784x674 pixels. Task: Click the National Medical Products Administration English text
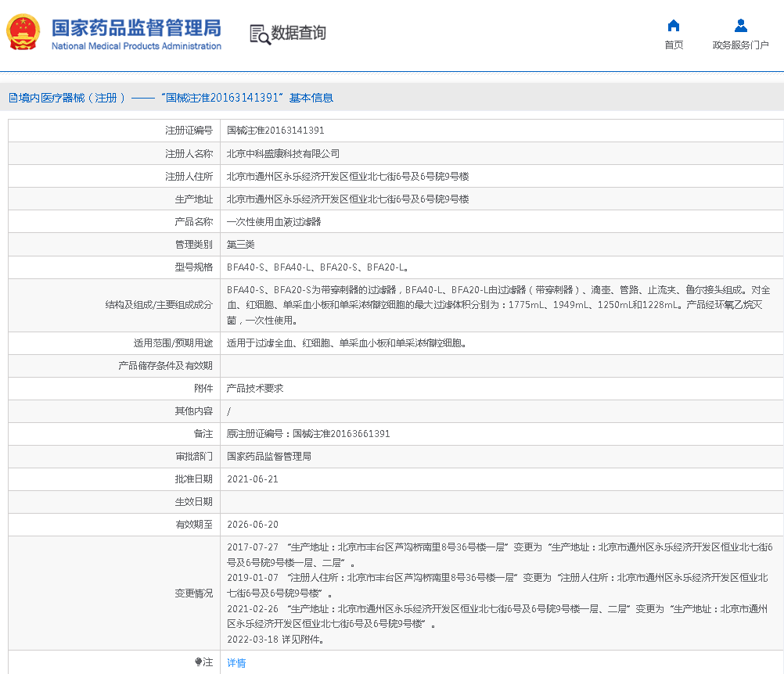click(x=136, y=46)
